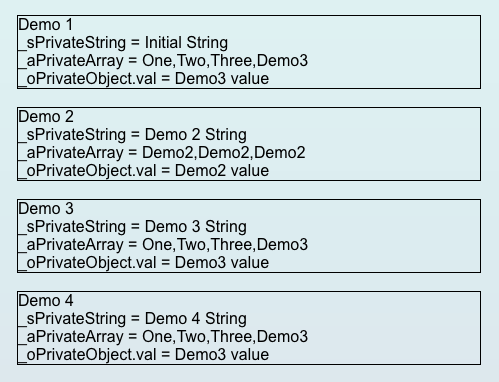The width and height of the screenshot is (499, 382).
Task: Click empty area inside Demo 1 box
Action: pyautogui.click(x=393, y=52)
